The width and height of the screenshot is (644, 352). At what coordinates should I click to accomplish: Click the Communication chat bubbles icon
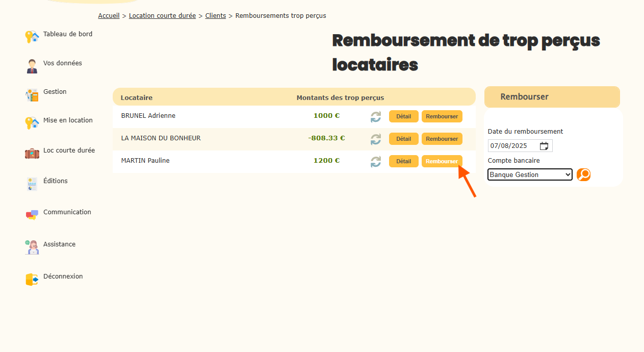32,215
